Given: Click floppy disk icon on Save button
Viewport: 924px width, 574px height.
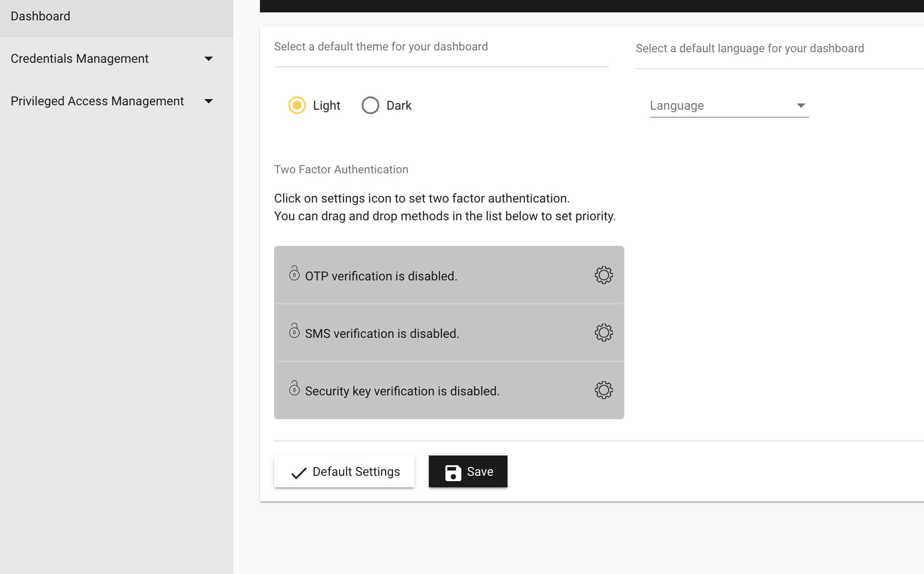Looking at the screenshot, I should (453, 472).
